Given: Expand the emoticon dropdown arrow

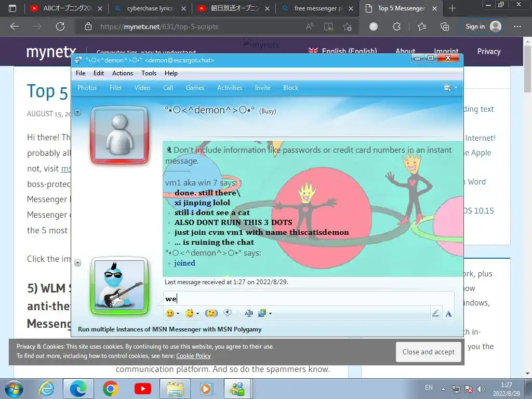Looking at the screenshot, I should [x=178, y=313].
